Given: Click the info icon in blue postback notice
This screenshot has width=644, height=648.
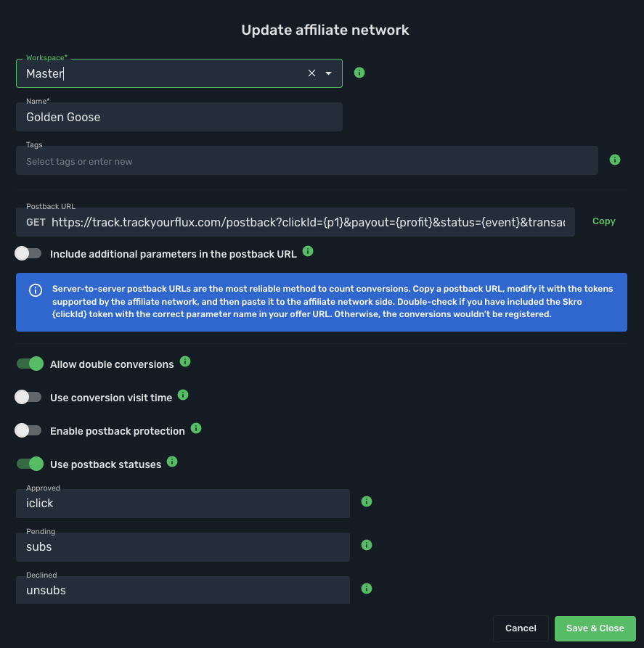Looking at the screenshot, I should (36, 290).
